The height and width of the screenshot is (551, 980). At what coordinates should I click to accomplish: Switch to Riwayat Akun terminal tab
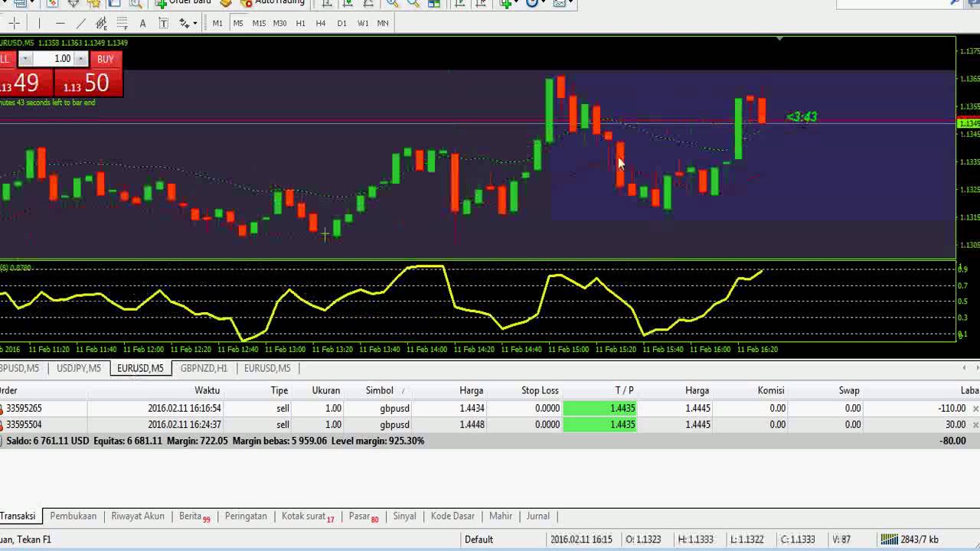[138, 516]
